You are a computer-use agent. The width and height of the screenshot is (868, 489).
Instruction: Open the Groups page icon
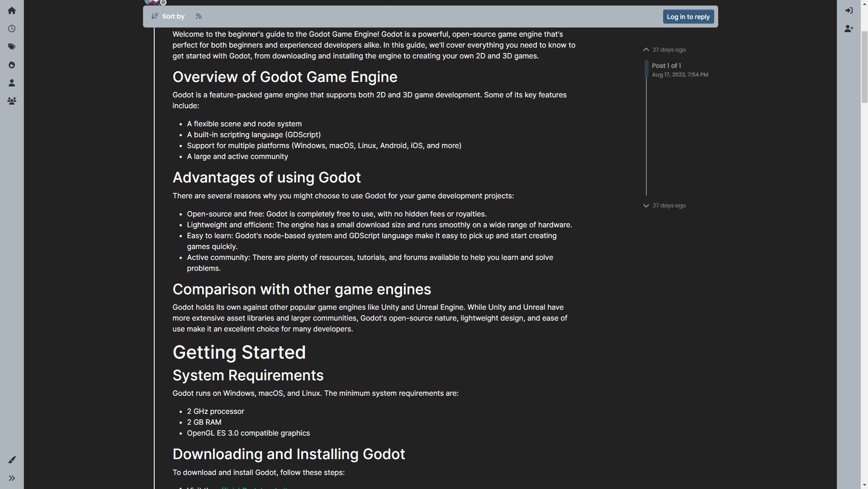click(x=12, y=101)
